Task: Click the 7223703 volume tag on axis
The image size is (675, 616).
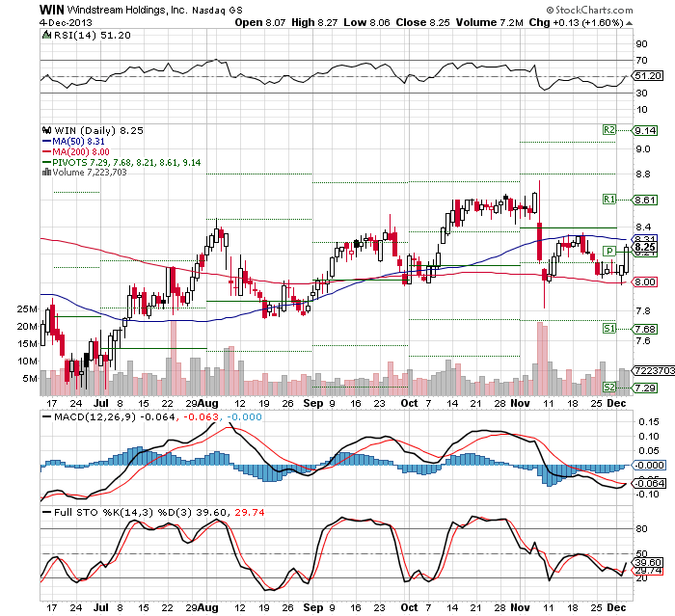Action: click(654, 370)
